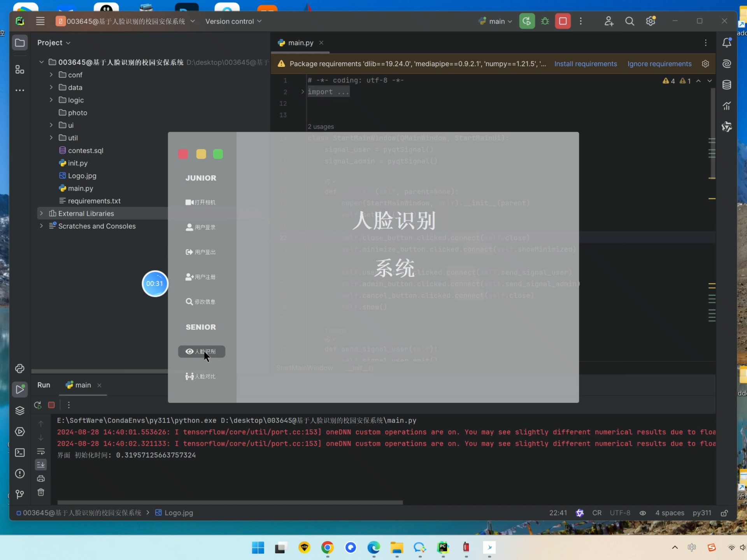
Task: Click yellow circle minimize button in app
Action: tap(201, 154)
